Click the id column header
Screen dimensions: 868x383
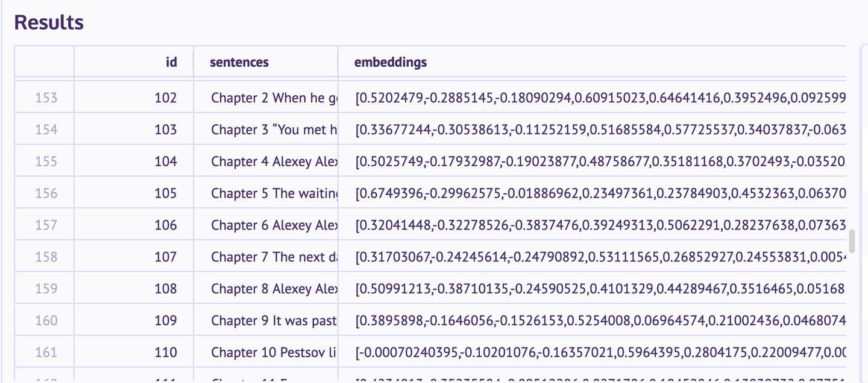(x=134, y=61)
